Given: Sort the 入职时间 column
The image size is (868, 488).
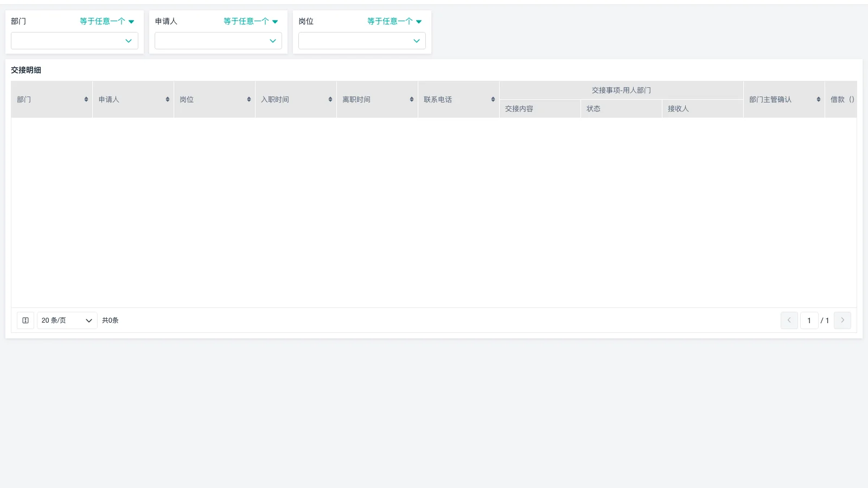Looking at the screenshot, I should click(329, 99).
